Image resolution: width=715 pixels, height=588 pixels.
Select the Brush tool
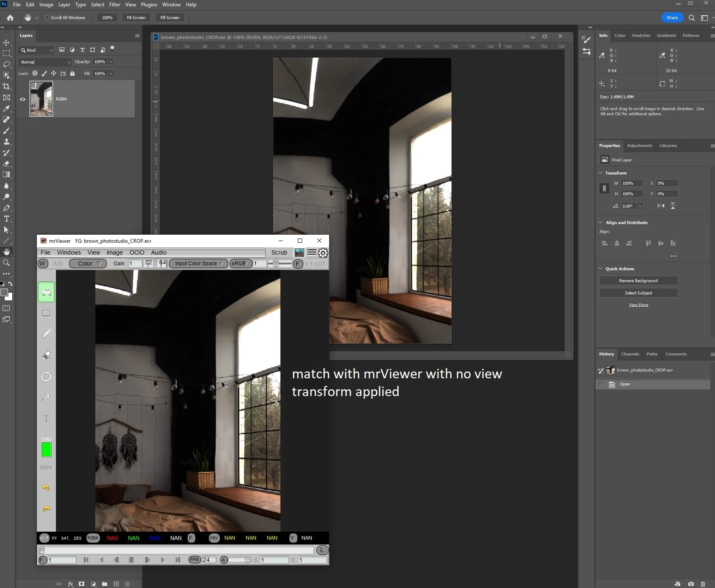6,131
